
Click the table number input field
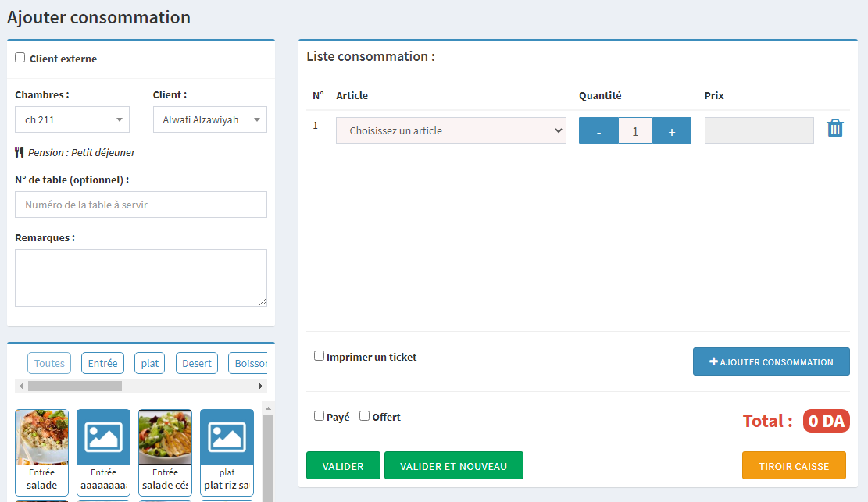point(141,205)
